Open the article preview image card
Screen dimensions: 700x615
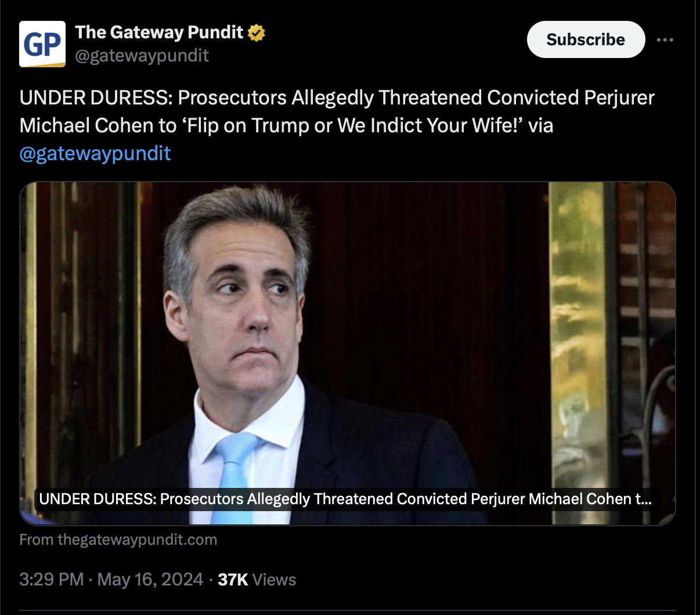coord(348,353)
